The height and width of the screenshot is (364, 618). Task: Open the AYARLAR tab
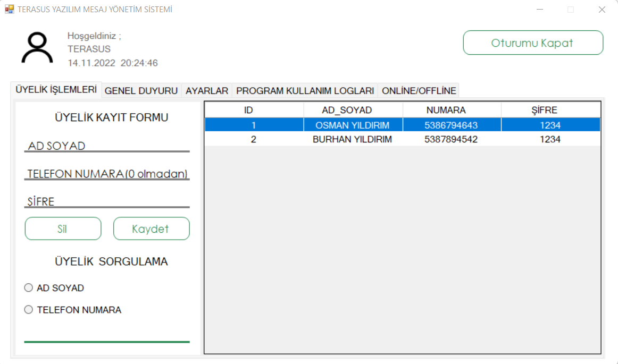[x=207, y=91]
